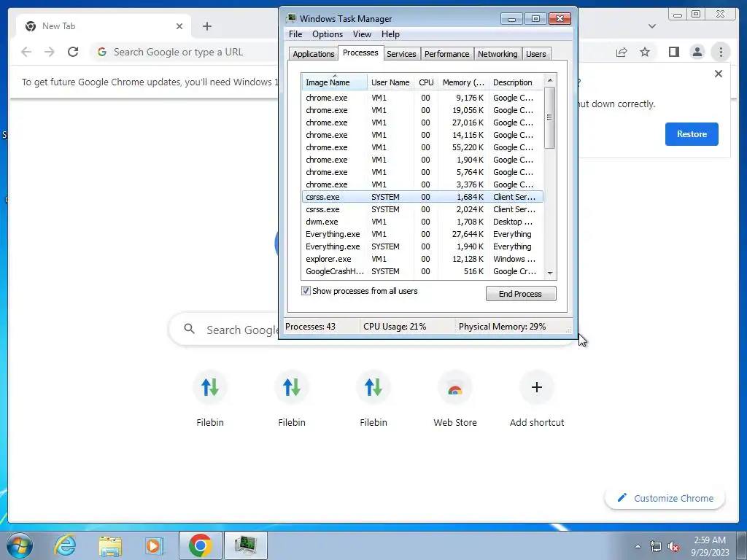747x560 pixels.
Task: Switch to Users tab
Action: pos(536,54)
